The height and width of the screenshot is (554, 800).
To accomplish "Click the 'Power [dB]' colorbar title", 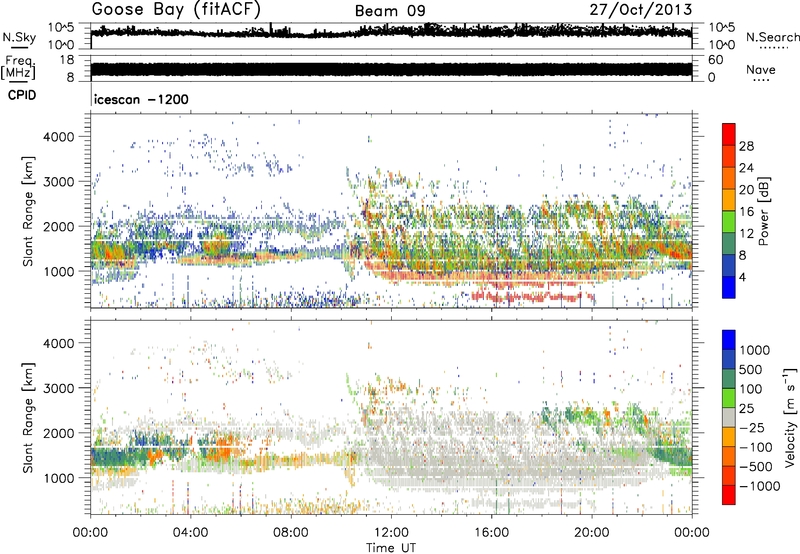I will [x=763, y=211].
